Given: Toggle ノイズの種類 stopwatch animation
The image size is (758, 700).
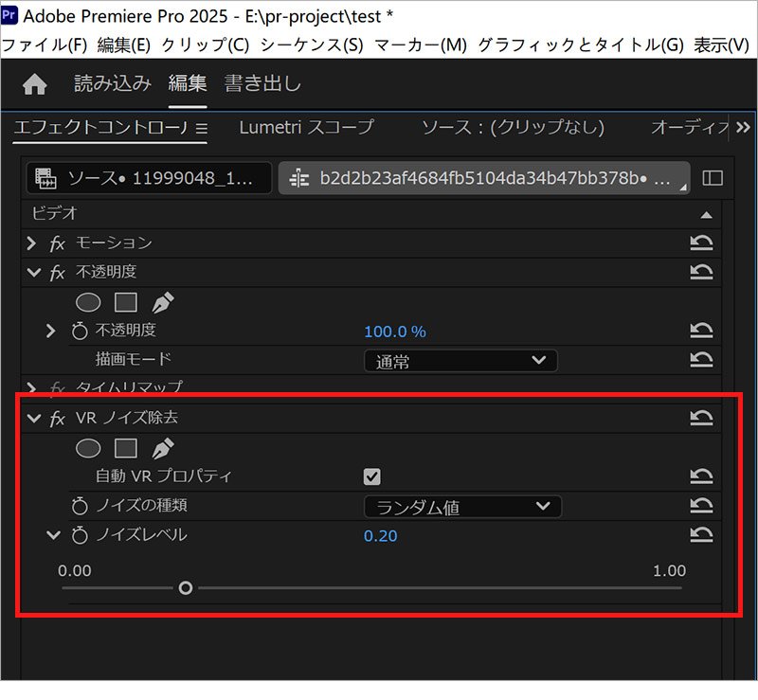Looking at the screenshot, I should coord(80,506).
